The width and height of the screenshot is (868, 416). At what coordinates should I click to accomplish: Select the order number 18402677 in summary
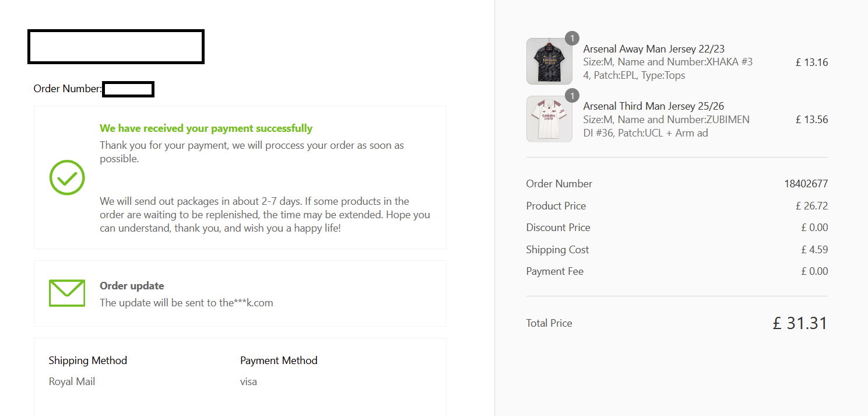point(806,184)
